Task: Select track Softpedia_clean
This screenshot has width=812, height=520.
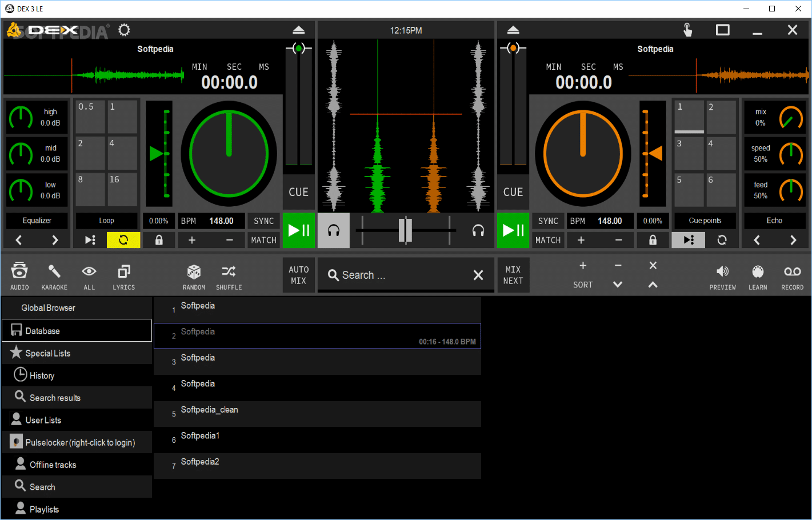Action: [x=317, y=414]
